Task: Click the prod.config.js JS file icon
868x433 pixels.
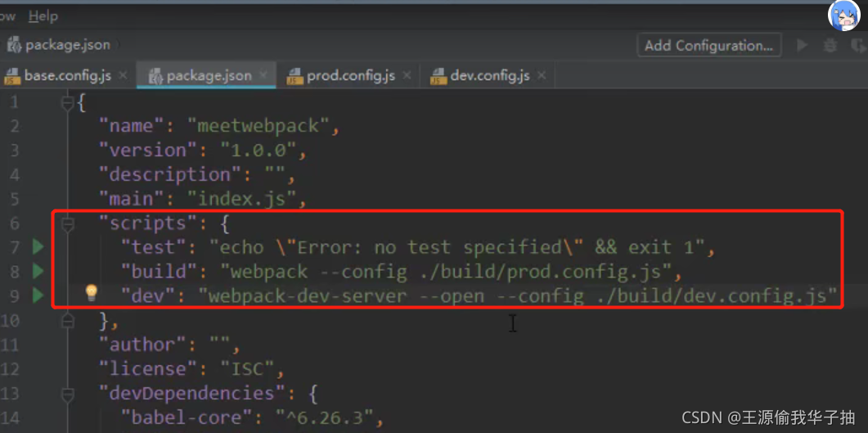Action: 295,76
